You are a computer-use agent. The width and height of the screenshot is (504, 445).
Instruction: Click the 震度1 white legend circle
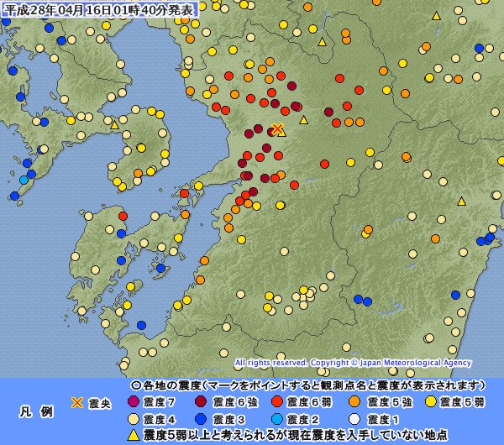pos(354,419)
